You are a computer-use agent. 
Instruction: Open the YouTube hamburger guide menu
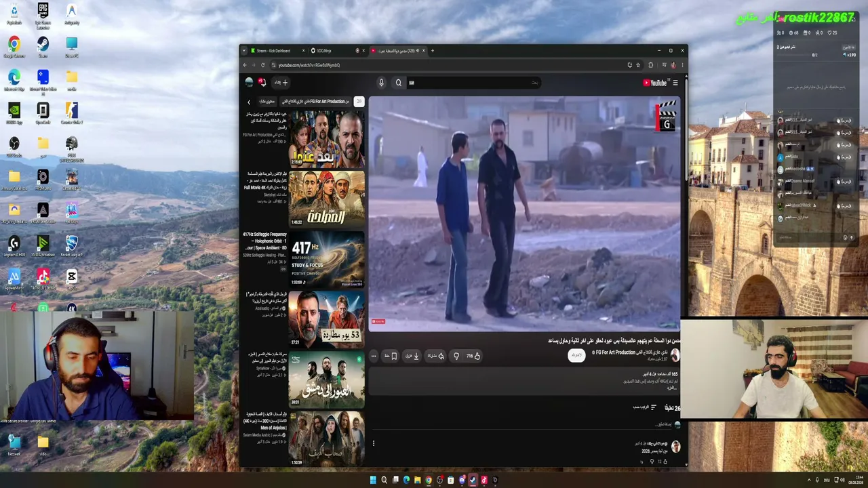pos(675,83)
